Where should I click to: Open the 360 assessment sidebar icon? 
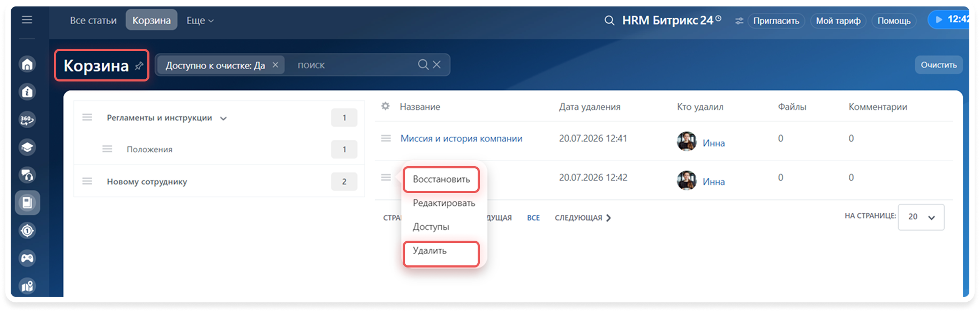tap(27, 120)
